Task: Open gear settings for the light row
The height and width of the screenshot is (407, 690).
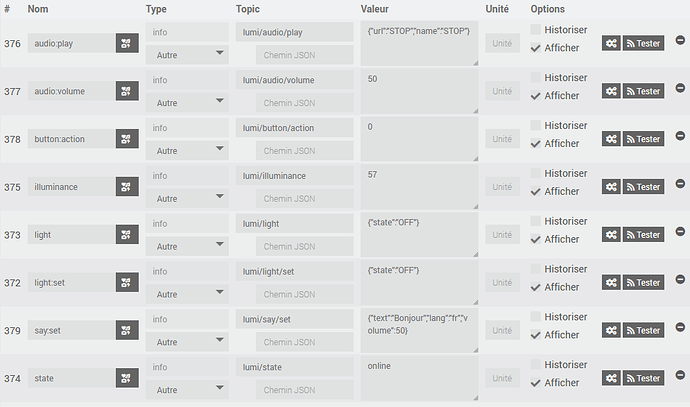Action: coord(611,235)
